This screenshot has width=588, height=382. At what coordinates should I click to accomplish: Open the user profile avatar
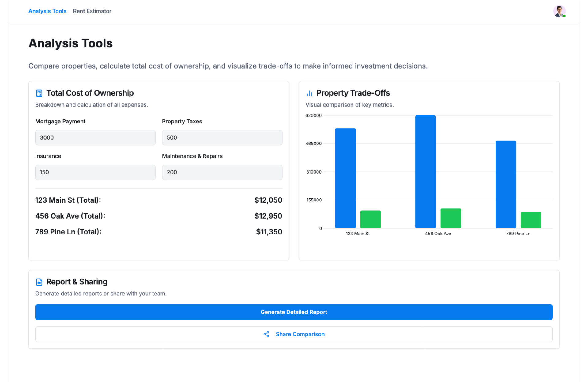pos(559,11)
